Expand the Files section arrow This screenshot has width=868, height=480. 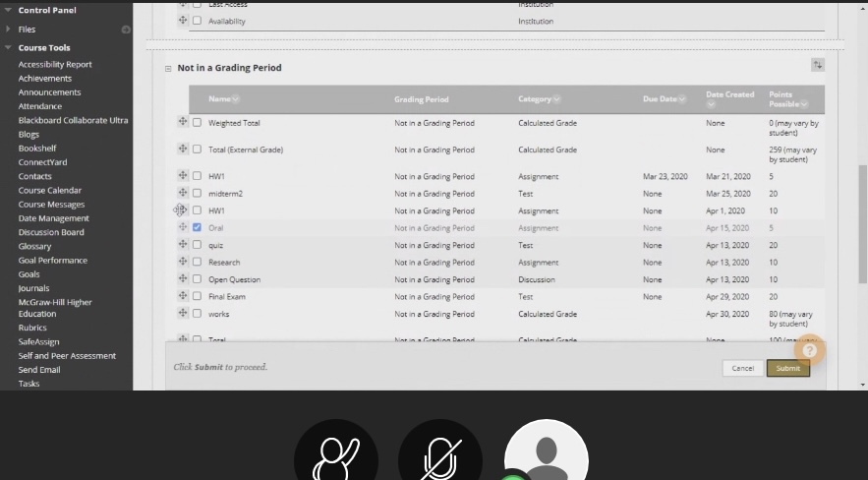tap(8, 29)
